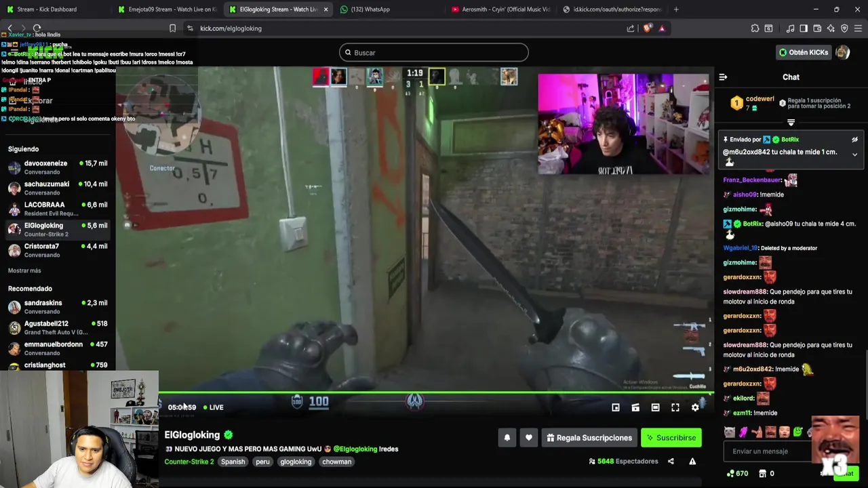Screen dimensions: 868x488
Task: Open Cristorata7 channel in sidebar
Action: tap(58, 250)
